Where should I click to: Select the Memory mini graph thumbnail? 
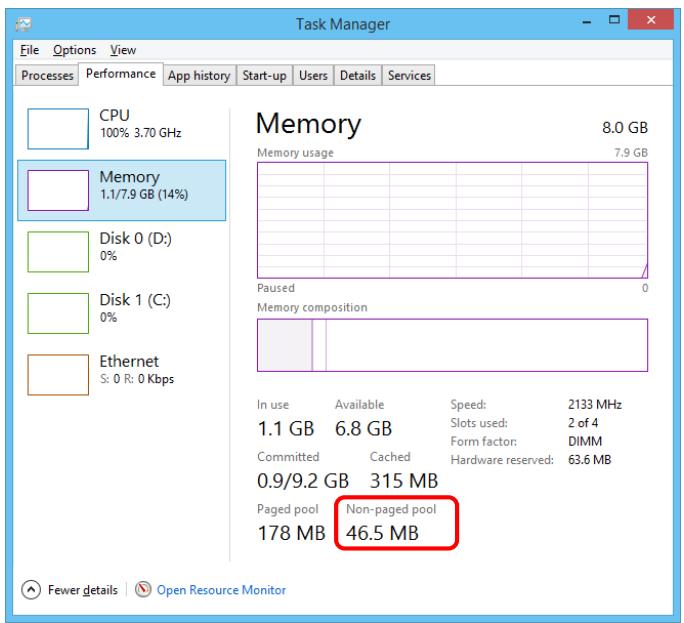pos(58,190)
